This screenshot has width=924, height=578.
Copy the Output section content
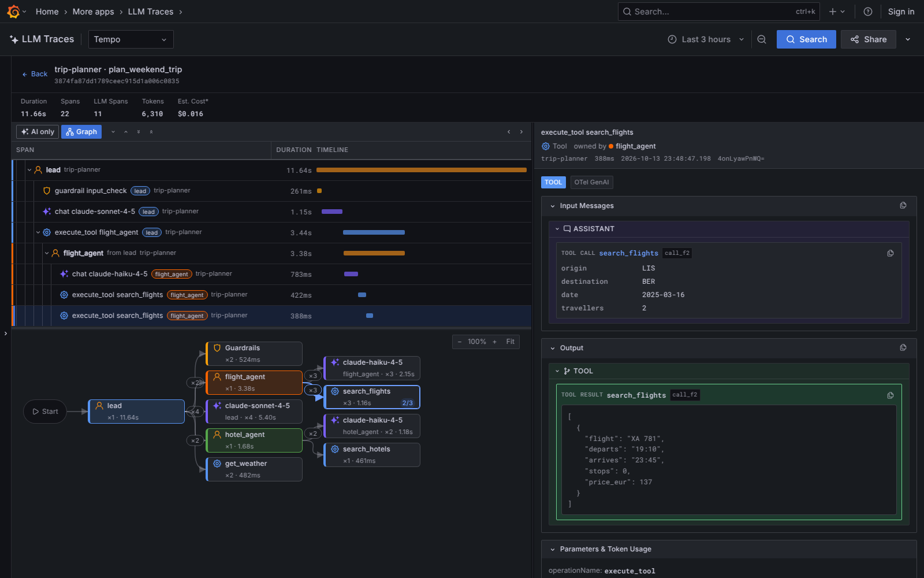[x=903, y=347]
